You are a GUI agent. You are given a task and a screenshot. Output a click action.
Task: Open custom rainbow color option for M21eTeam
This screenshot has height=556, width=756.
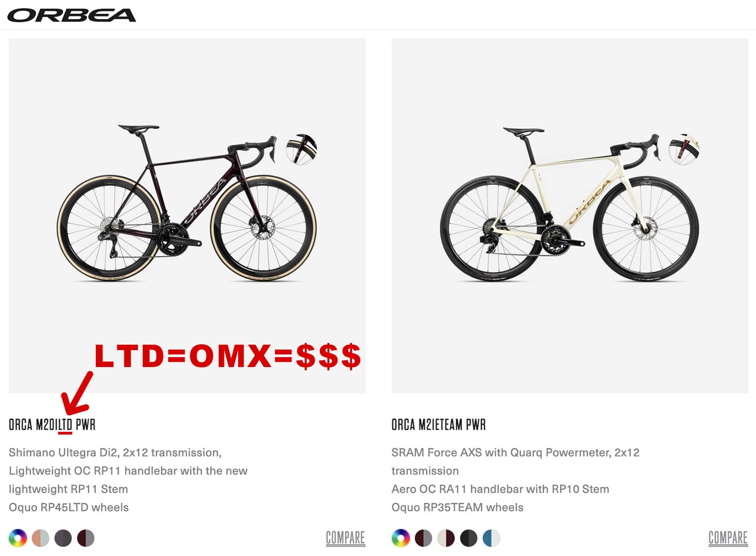[x=401, y=538]
